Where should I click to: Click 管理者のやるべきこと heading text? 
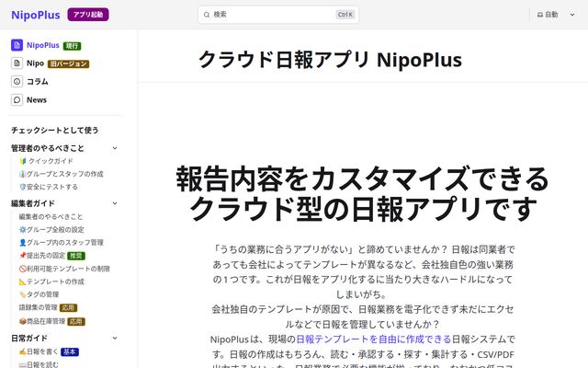(x=48, y=148)
